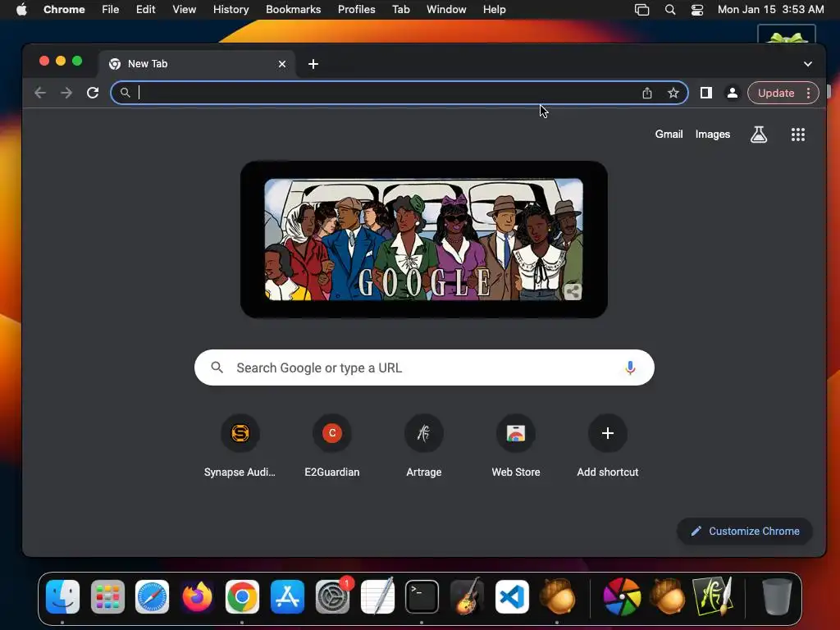The height and width of the screenshot is (630, 840).
Task: Open TextEdit from the Dock
Action: pyautogui.click(x=377, y=596)
